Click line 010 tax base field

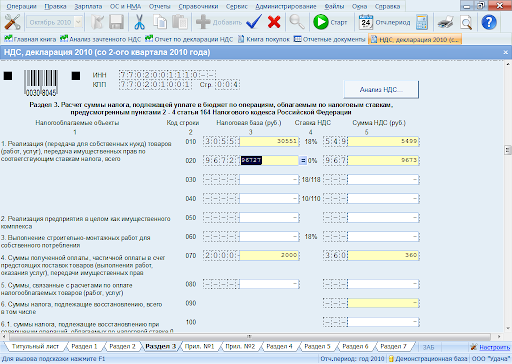point(269,141)
